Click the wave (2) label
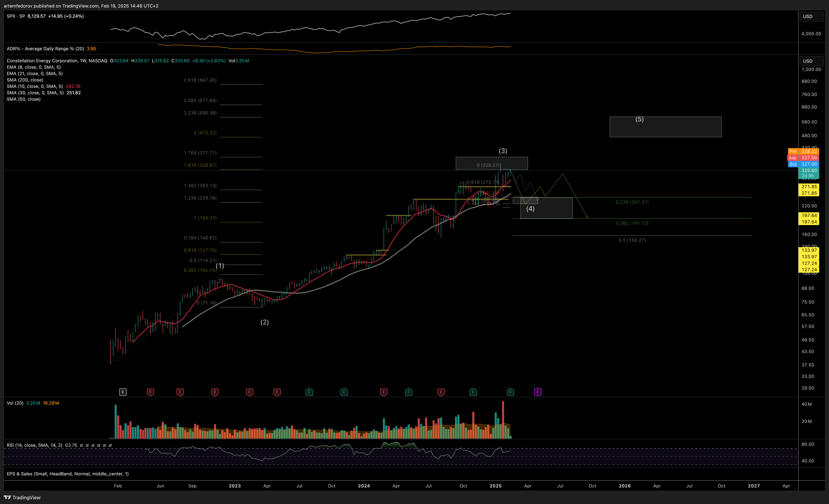Image resolution: width=829 pixels, height=504 pixels. (264, 322)
